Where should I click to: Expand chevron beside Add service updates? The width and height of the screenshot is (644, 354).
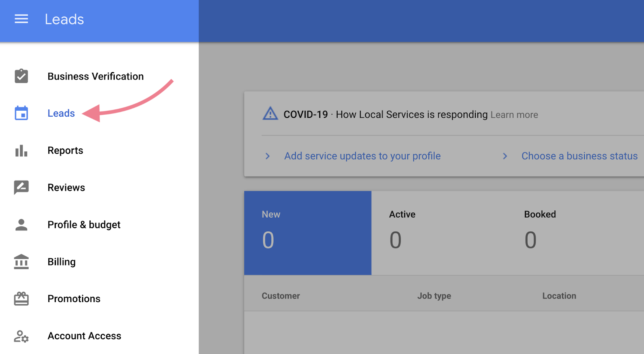point(268,156)
